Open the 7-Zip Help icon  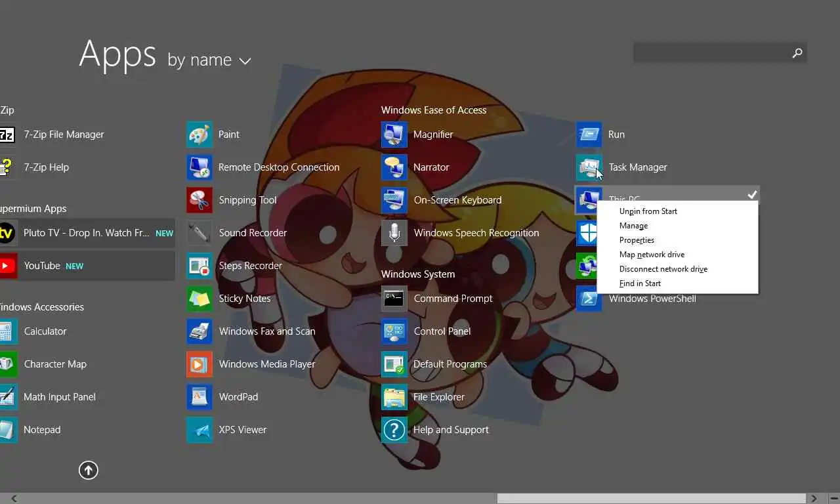coord(7,167)
